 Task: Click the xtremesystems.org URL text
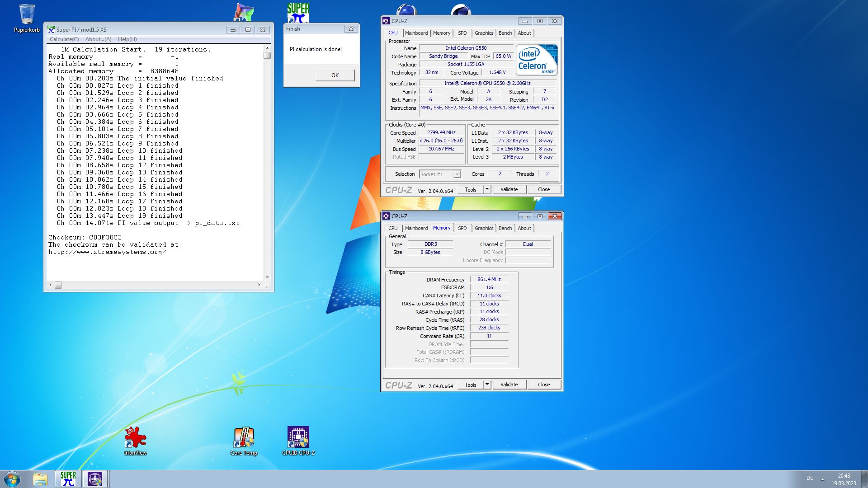108,252
